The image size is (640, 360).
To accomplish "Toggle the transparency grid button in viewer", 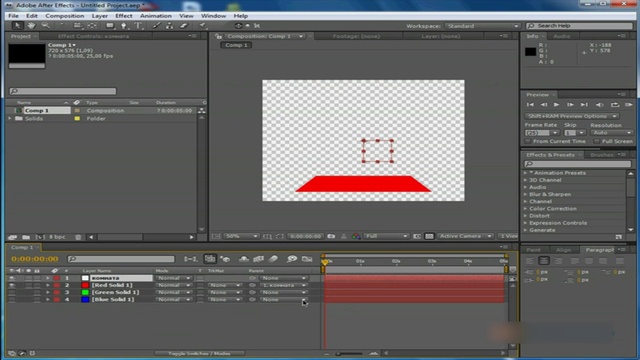I will click(429, 236).
